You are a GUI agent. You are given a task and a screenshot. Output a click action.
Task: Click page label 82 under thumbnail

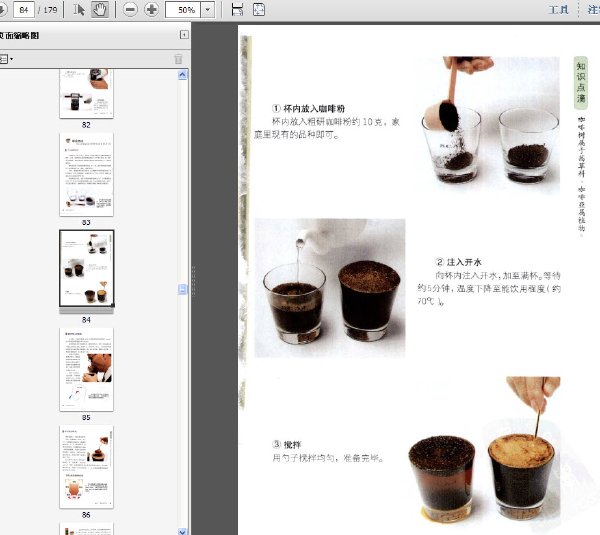pos(86,125)
